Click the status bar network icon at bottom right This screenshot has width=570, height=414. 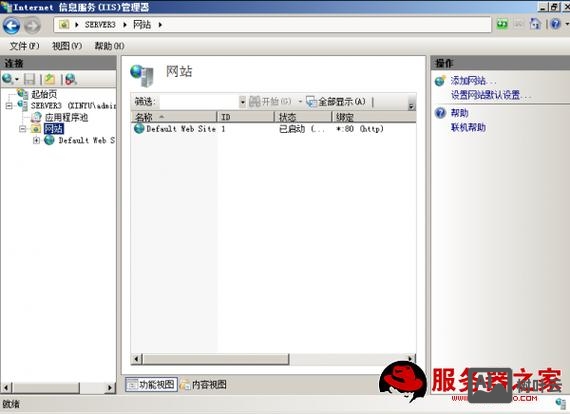562,403
